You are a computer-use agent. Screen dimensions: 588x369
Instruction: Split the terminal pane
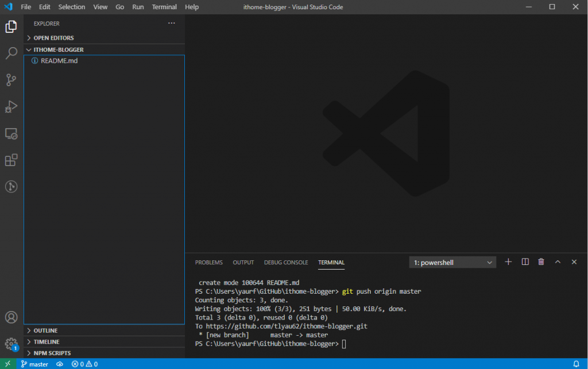525,262
